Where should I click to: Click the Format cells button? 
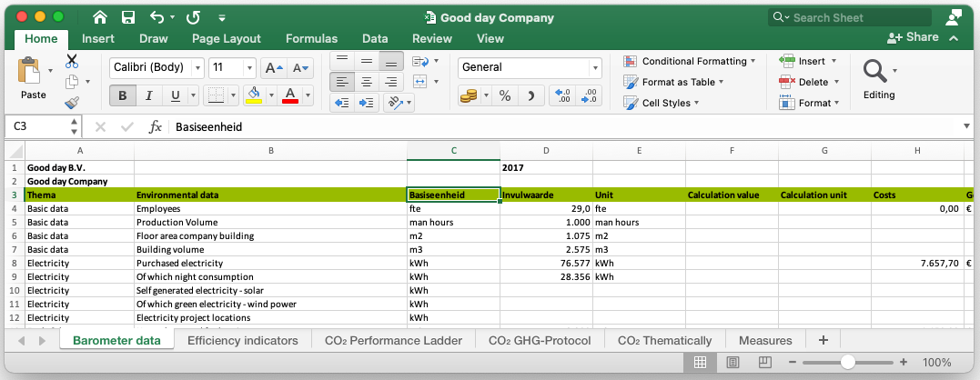[809, 103]
